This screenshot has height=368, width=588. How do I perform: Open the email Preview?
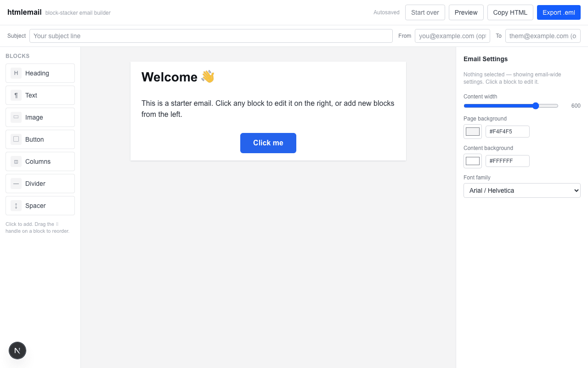pyautogui.click(x=466, y=12)
